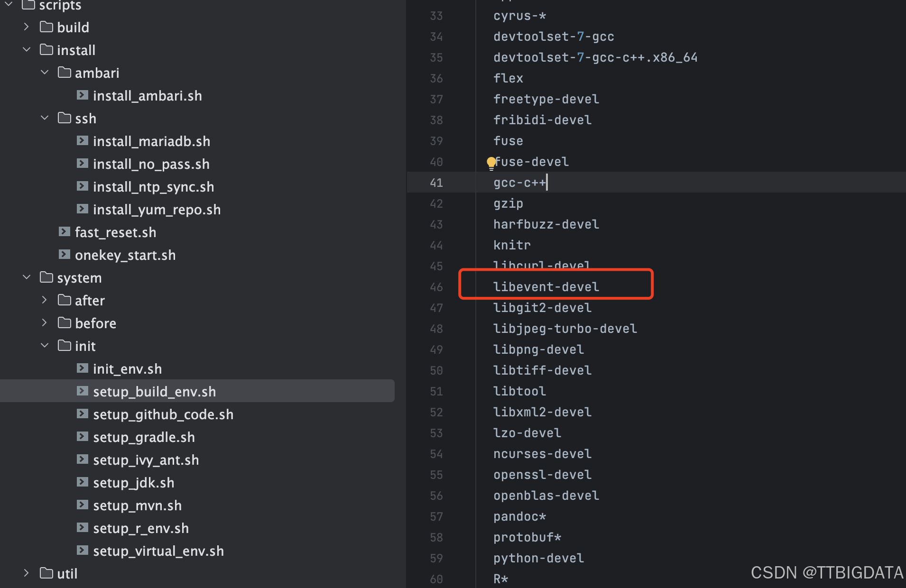Click the util folder icon
906x588 pixels.
[46, 573]
